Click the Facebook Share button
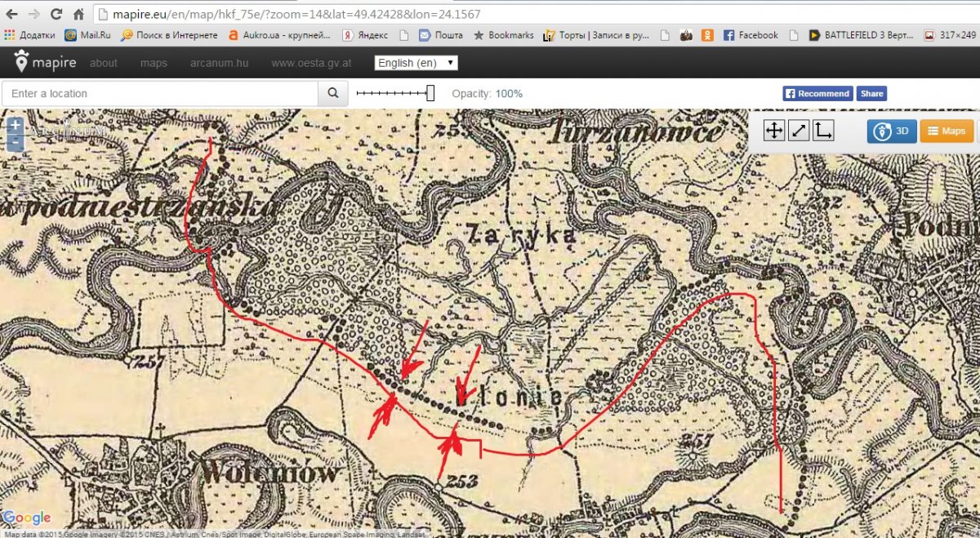Image resolution: width=980 pixels, height=538 pixels. (x=872, y=93)
